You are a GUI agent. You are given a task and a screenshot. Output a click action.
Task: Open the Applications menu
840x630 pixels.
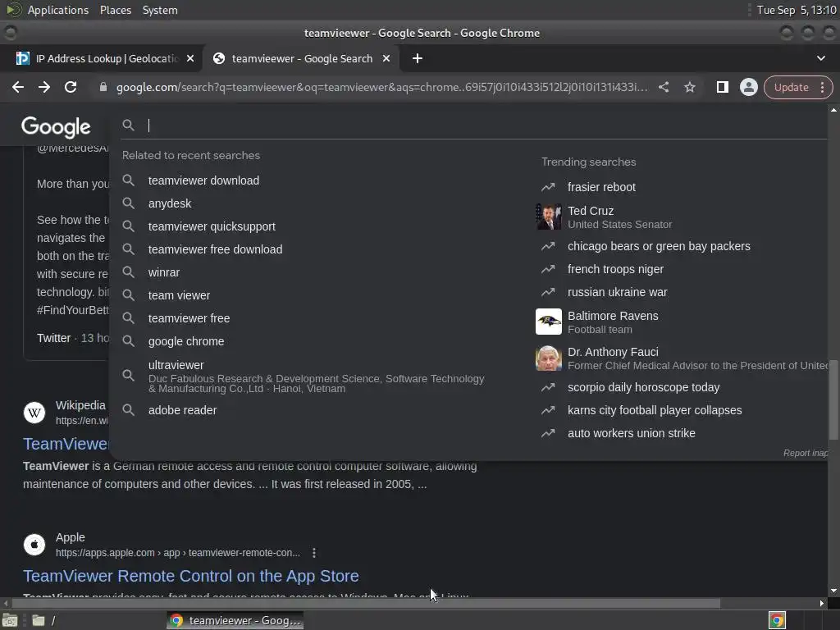tap(58, 10)
